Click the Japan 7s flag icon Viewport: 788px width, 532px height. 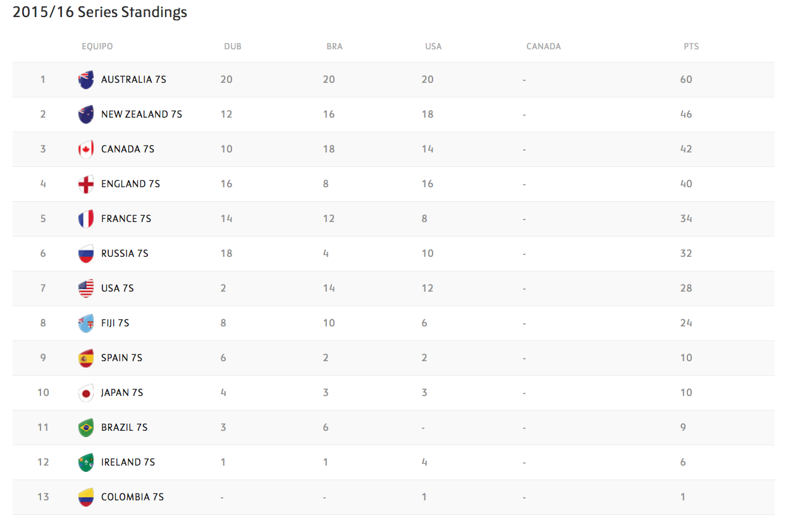tap(86, 393)
